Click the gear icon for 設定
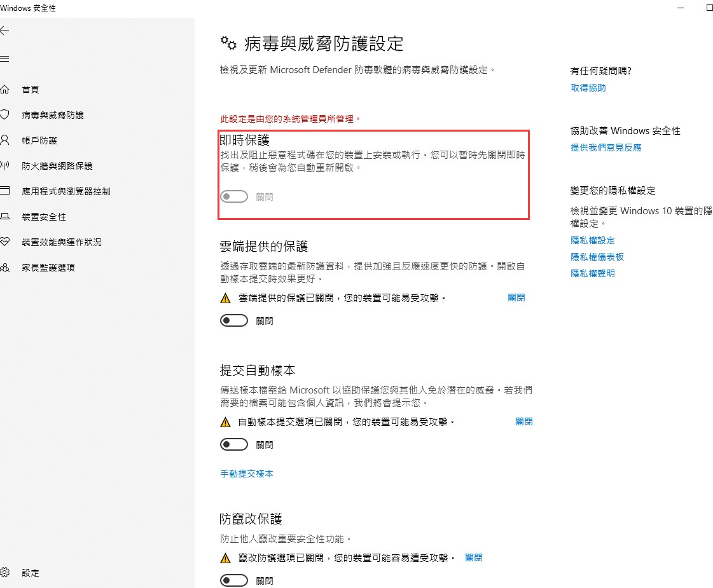The height and width of the screenshot is (588, 713). point(4,572)
